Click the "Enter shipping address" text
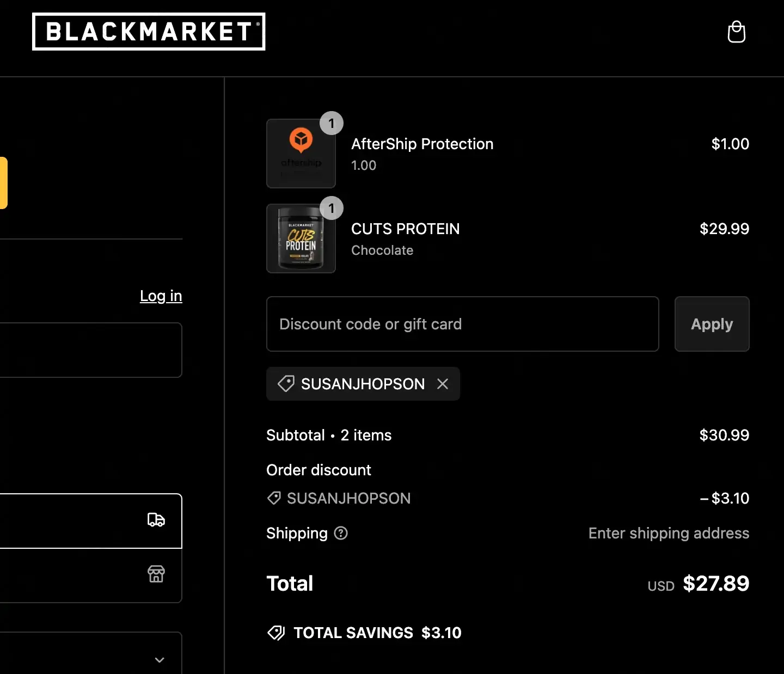 (669, 533)
